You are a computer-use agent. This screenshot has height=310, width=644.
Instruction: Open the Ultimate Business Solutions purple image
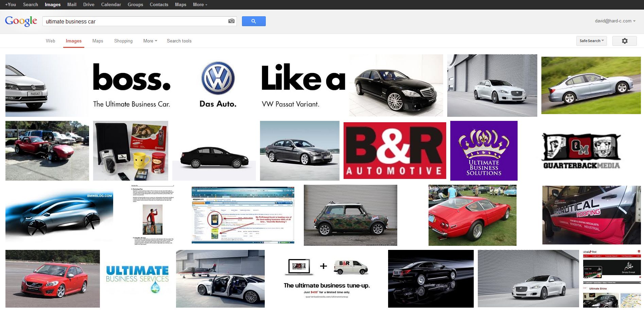tap(484, 150)
